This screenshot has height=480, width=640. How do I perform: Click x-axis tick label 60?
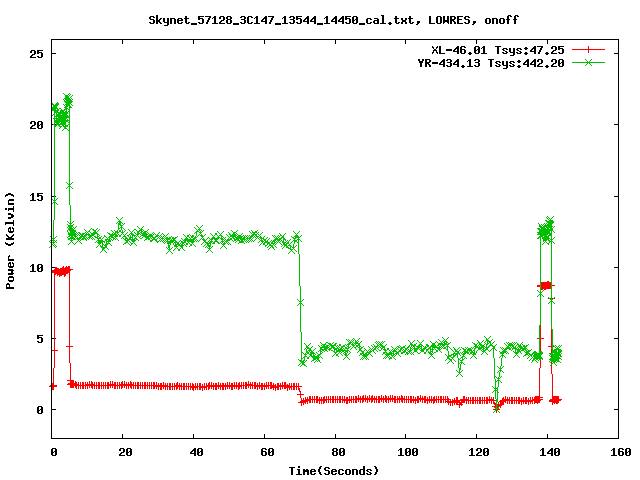267,452
